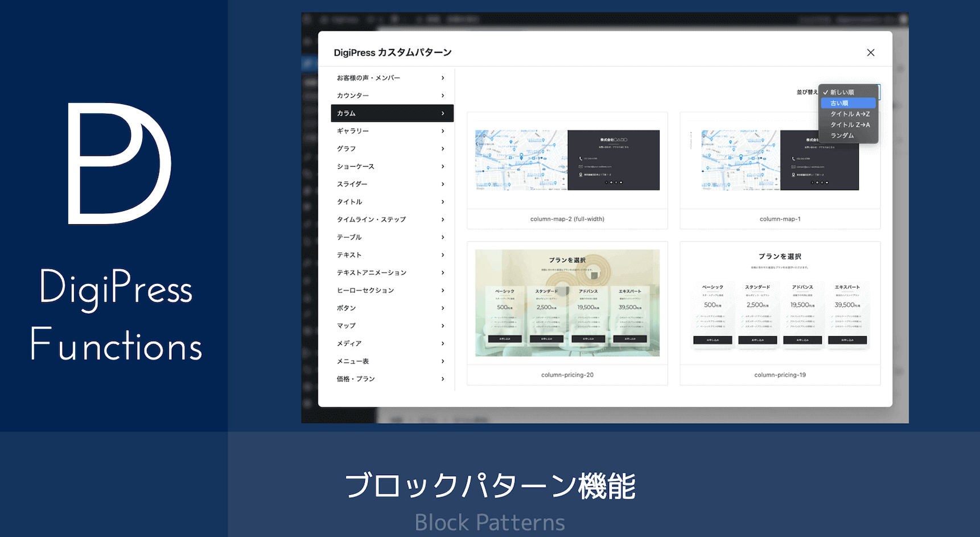Close the DigiPress カスタムパターン dialog
This screenshot has width=980, height=537.
870,52
